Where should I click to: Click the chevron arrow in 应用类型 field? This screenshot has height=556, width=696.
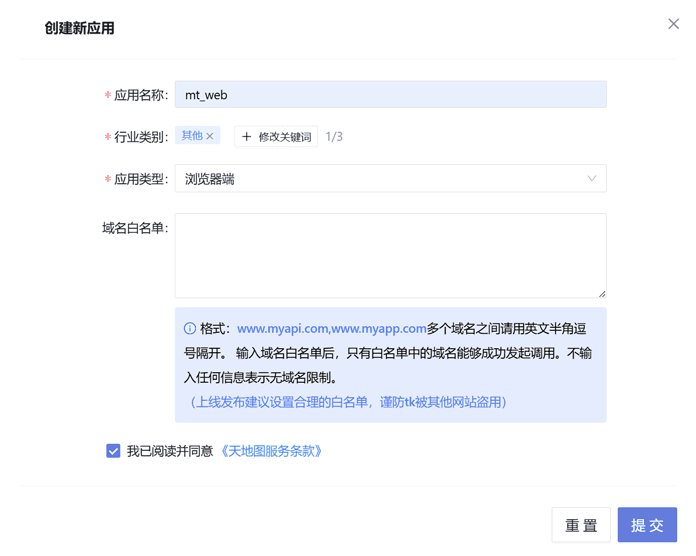(x=591, y=179)
